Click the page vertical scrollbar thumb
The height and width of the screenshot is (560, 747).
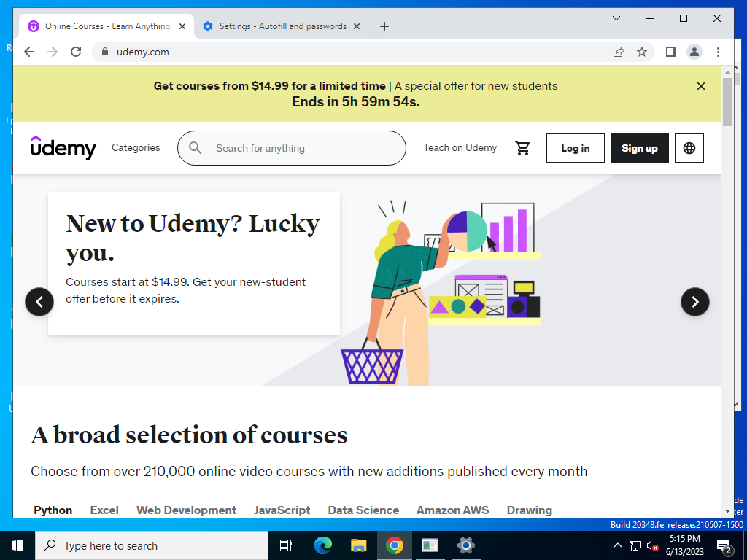727,102
